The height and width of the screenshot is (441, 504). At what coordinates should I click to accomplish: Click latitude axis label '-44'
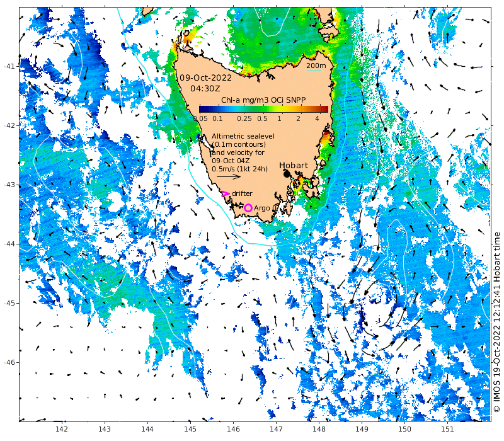(9, 244)
